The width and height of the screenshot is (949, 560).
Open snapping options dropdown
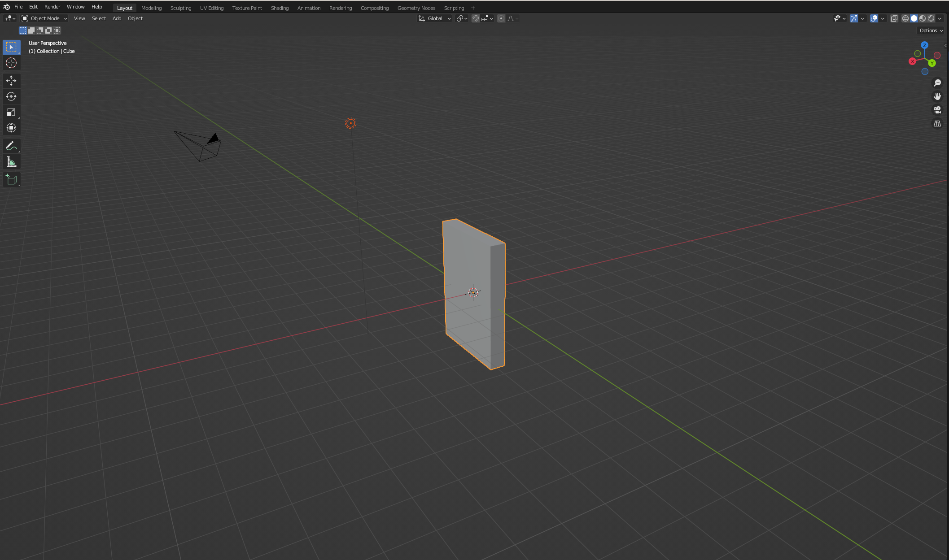tap(487, 18)
